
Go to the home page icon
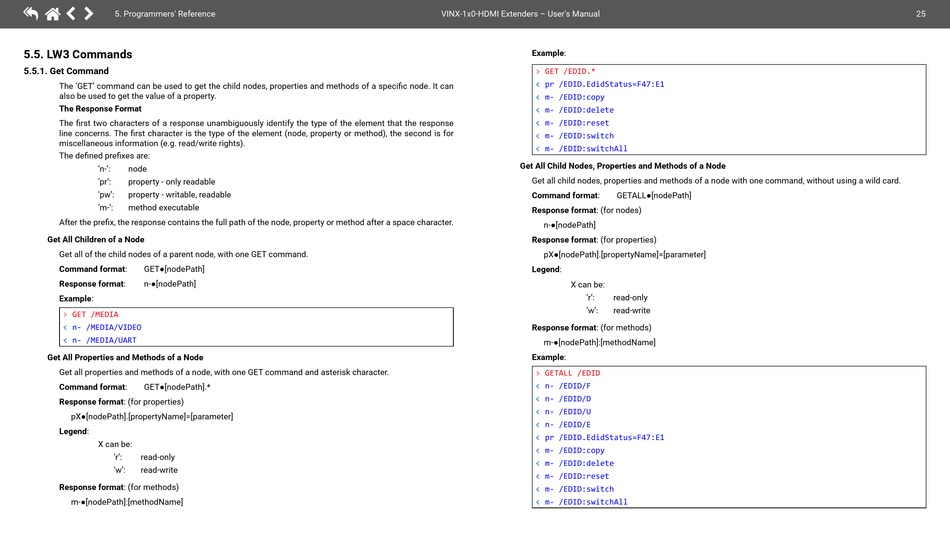pos(53,13)
